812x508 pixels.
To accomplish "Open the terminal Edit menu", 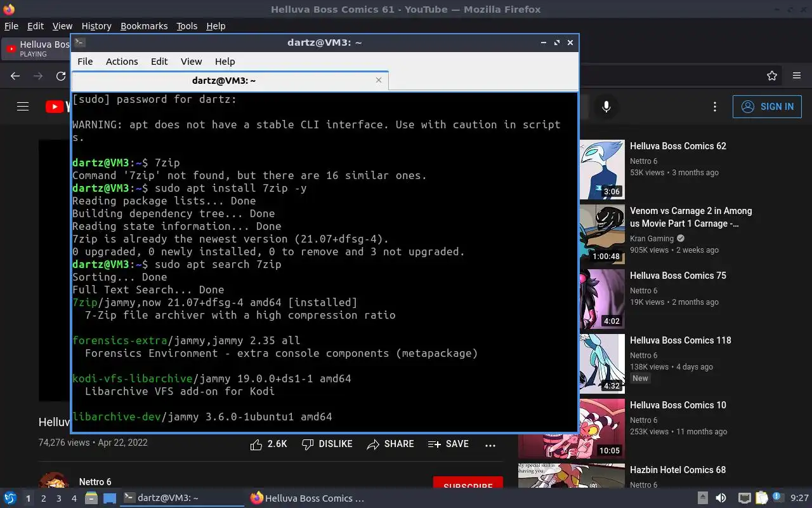I will pyautogui.click(x=159, y=62).
